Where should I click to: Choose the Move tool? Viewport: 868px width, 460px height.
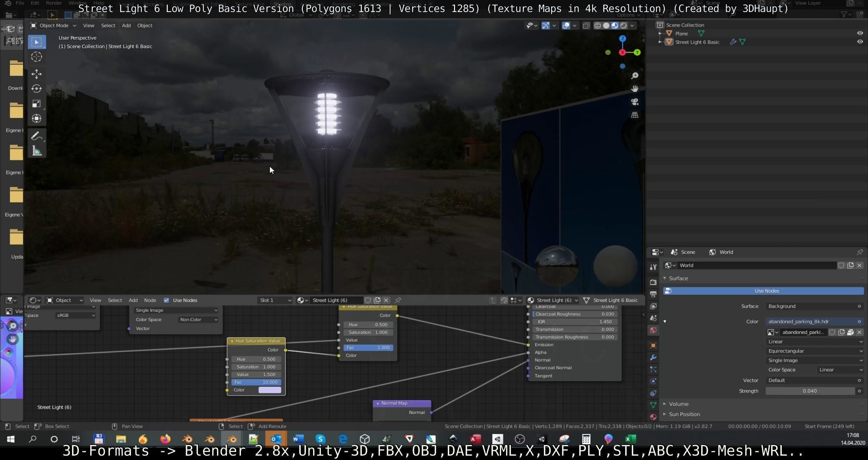pos(37,74)
